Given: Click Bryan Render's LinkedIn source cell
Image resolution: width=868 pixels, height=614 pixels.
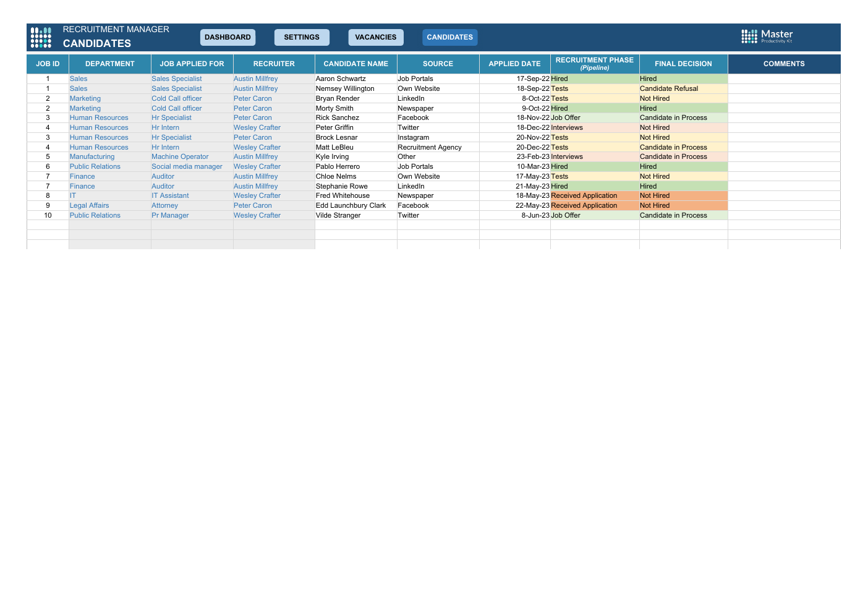Looking at the screenshot, I should [x=438, y=98].
